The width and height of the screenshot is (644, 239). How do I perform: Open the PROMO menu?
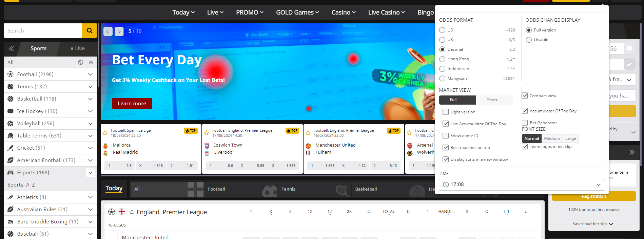point(250,13)
